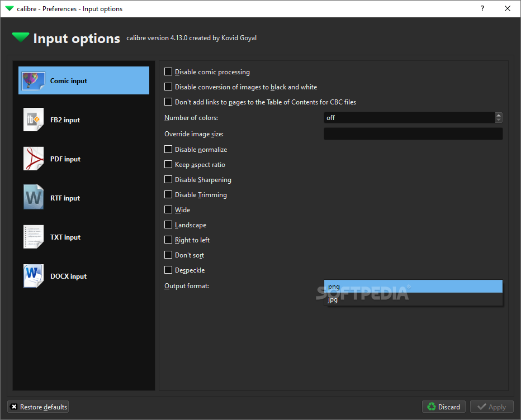Screen dimensions: 521x420
Task: Toggle Disable normalize checkbox
Action: tap(168, 150)
